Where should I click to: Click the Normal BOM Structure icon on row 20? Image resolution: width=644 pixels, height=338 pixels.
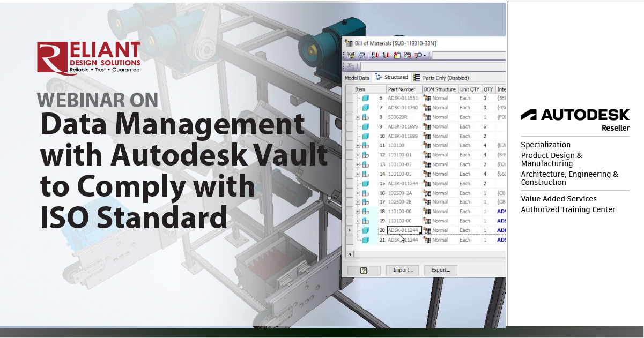click(x=426, y=230)
